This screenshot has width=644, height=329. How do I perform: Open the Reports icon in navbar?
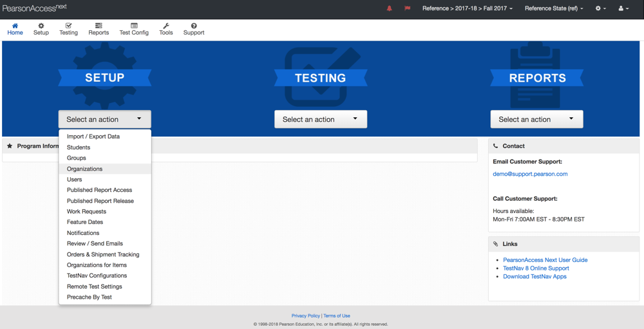99,26
